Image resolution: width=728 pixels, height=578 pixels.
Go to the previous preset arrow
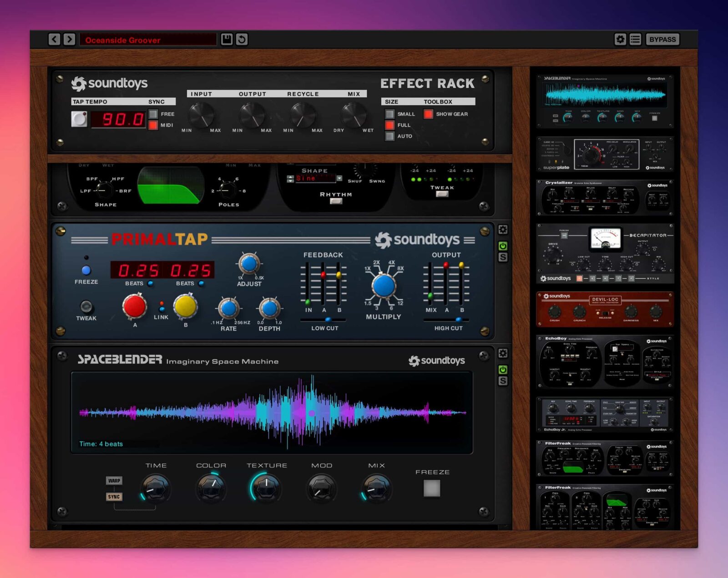tap(54, 40)
